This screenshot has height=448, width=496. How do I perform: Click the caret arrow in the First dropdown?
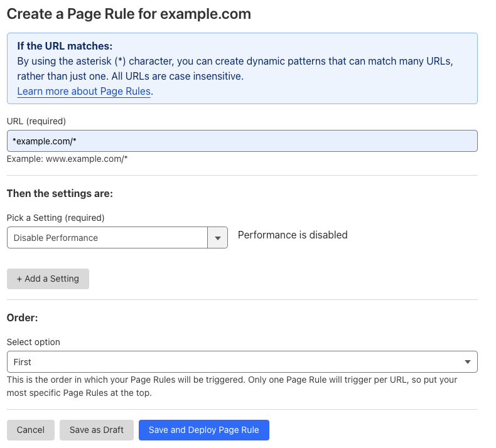click(467, 362)
